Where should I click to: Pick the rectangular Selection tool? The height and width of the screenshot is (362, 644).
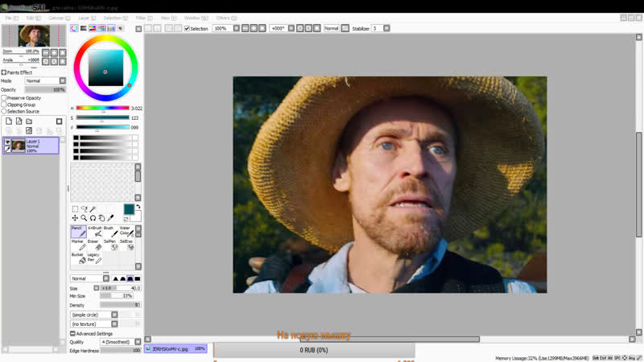click(75, 209)
